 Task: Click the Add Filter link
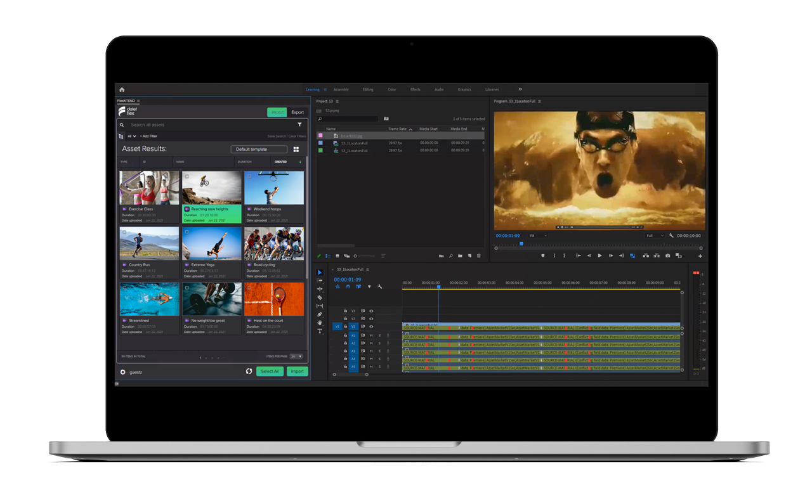[148, 136]
